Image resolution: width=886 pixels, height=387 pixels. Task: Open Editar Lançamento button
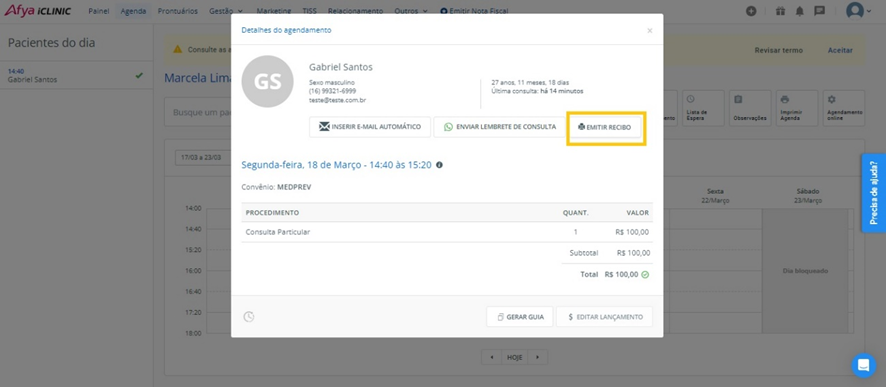coord(604,317)
